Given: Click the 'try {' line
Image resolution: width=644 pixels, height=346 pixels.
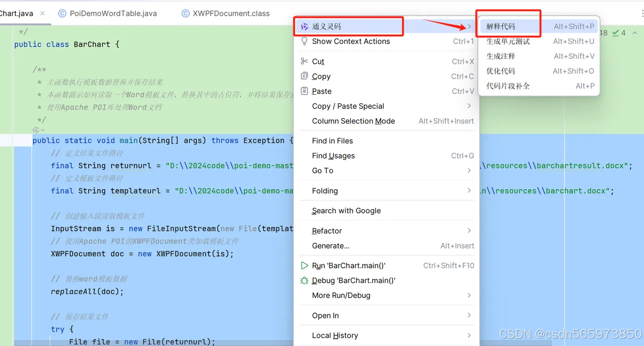Looking at the screenshot, I should (62, 329).
